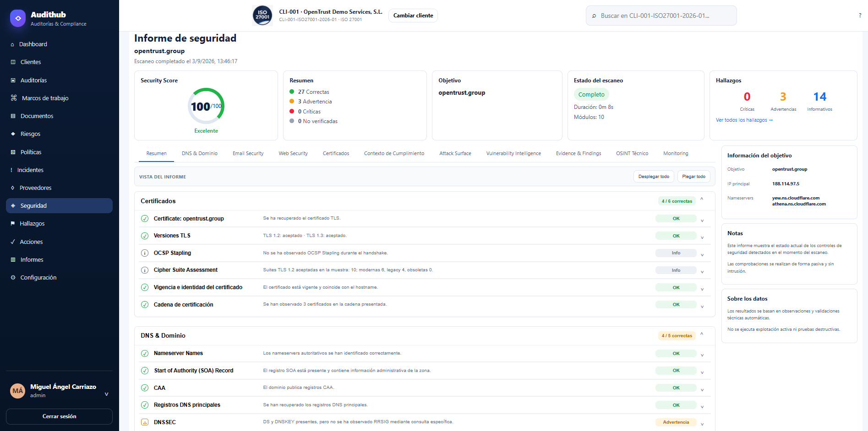Click the client search field

[x=661, y=16]
